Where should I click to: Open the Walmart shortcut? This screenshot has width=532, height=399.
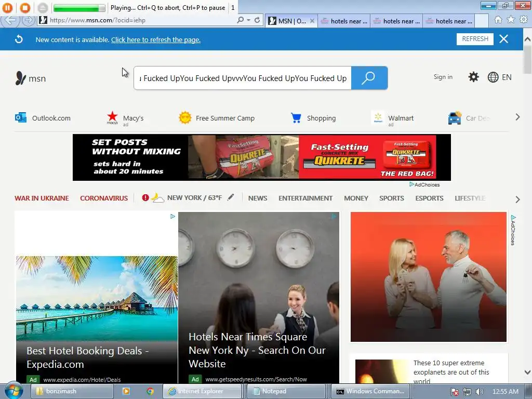pos(393,118)
